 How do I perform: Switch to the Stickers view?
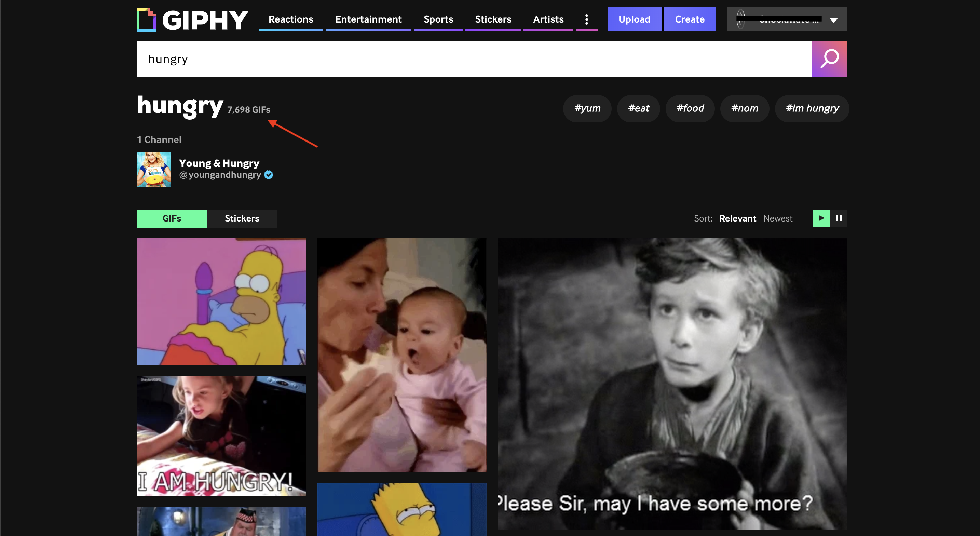(x=242, y=218)
